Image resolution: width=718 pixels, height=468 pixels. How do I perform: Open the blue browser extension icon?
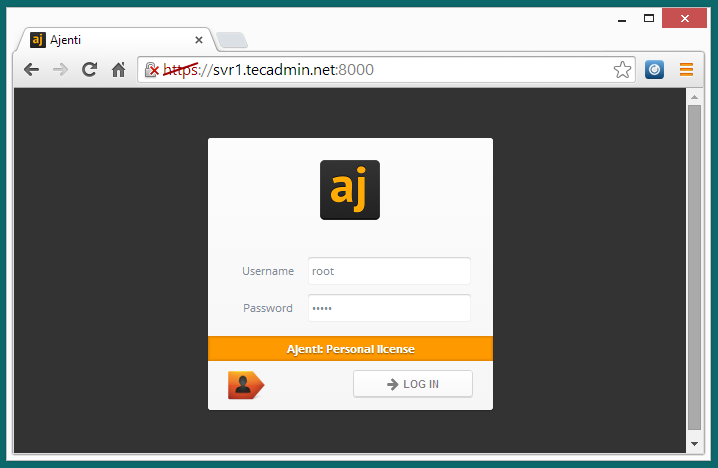click(654, 70)
